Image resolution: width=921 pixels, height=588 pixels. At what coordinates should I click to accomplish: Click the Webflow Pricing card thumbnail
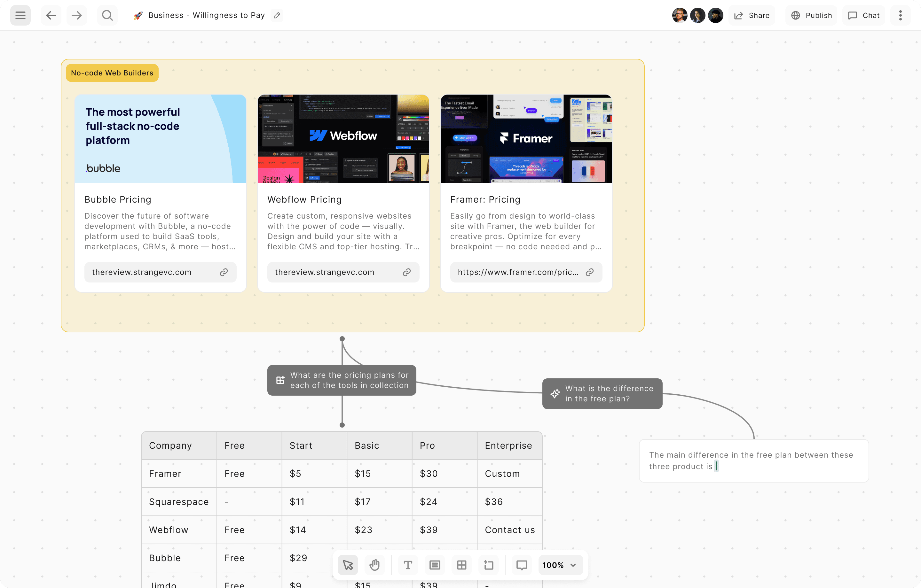pyautogui.click(x=343, y=138)
